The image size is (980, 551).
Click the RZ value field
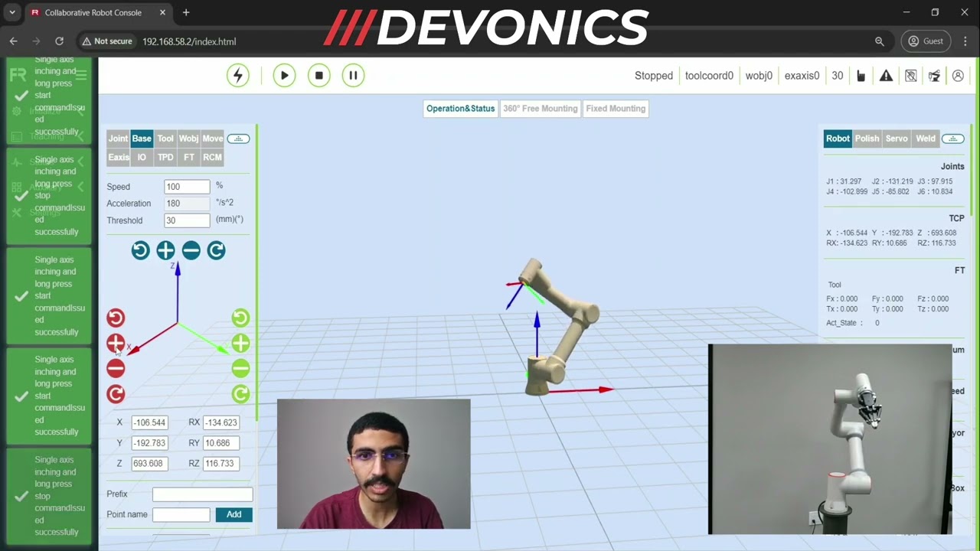221,463
